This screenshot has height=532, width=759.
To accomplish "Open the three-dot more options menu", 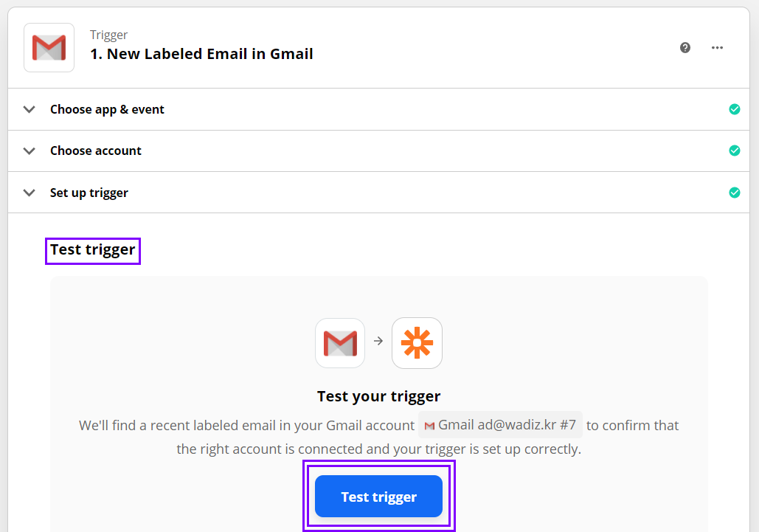I will (718, 47).
